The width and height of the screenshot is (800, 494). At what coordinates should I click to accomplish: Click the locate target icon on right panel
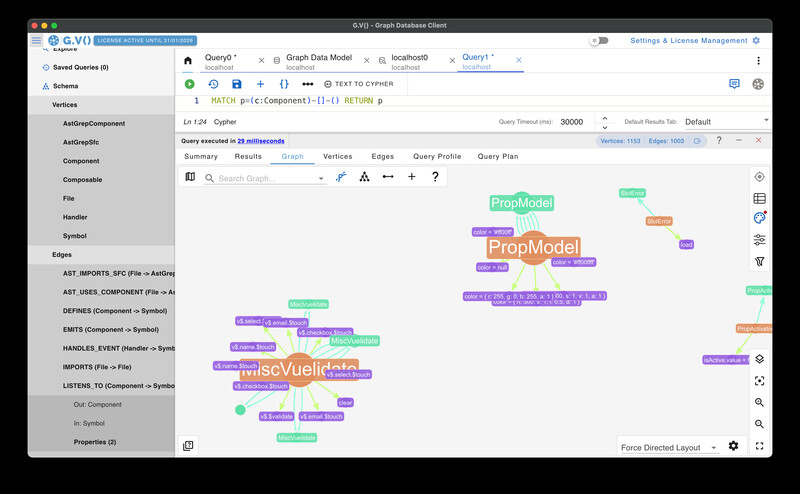coord(759,177)
